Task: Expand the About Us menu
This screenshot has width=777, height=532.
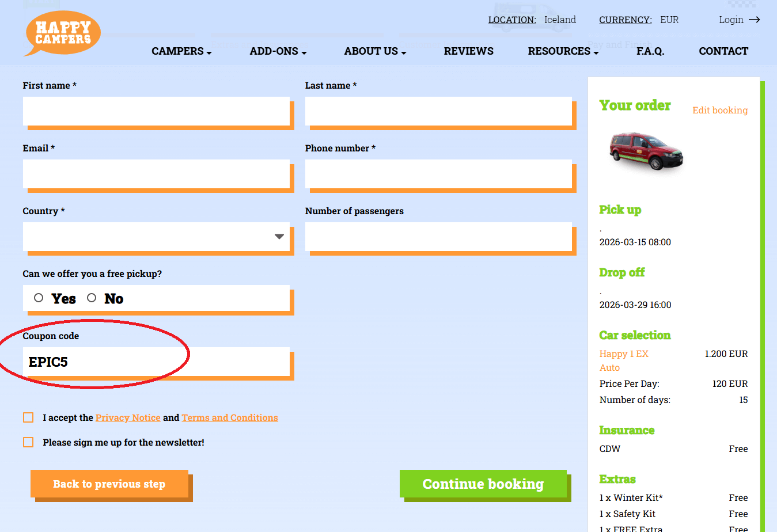Action: click(x=375, y=51)
